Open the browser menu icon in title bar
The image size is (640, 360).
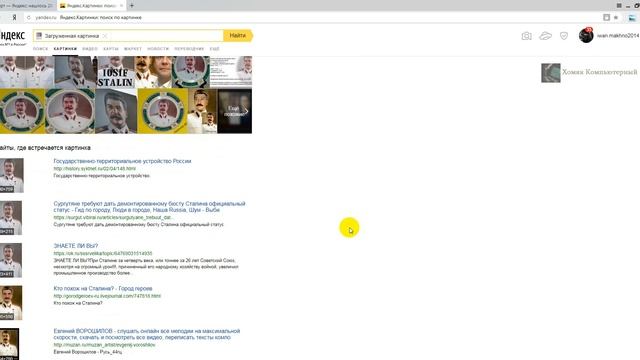point(619,6)
